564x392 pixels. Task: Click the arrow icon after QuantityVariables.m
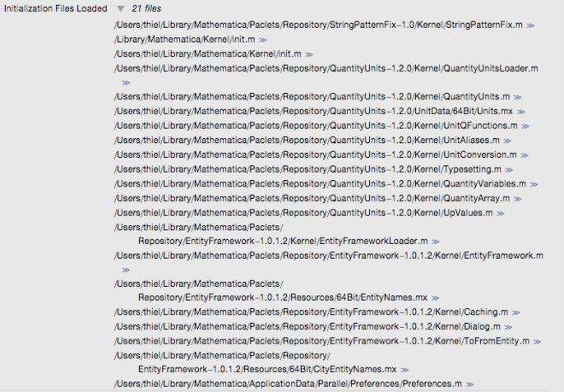(534, 184)
